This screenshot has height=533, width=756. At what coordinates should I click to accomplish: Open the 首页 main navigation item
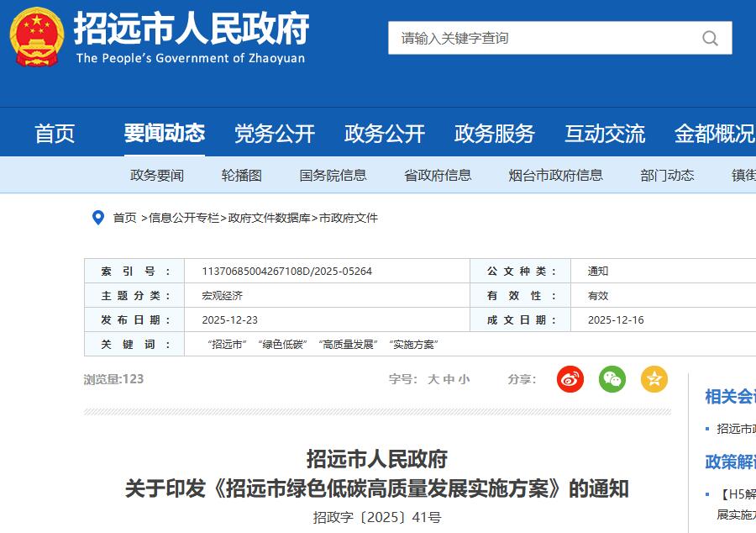point(55,134)
